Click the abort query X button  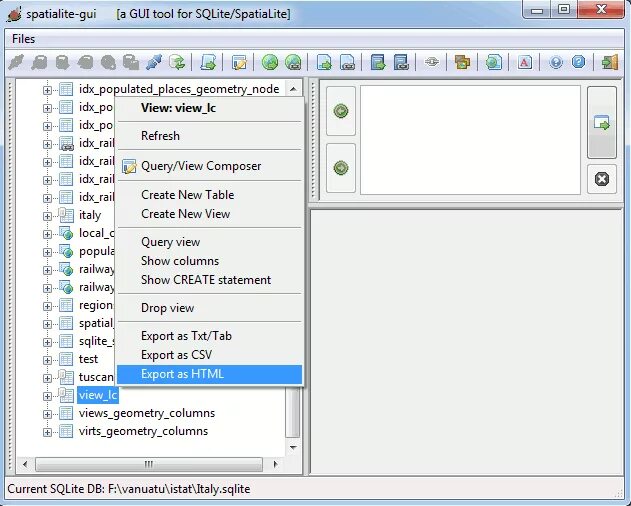coord(602,179)
